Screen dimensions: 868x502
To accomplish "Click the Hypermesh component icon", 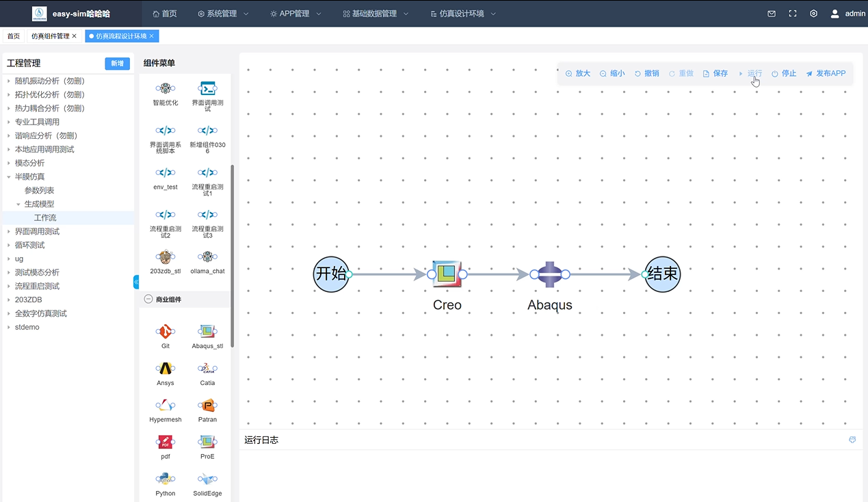I will click(166, 406).
